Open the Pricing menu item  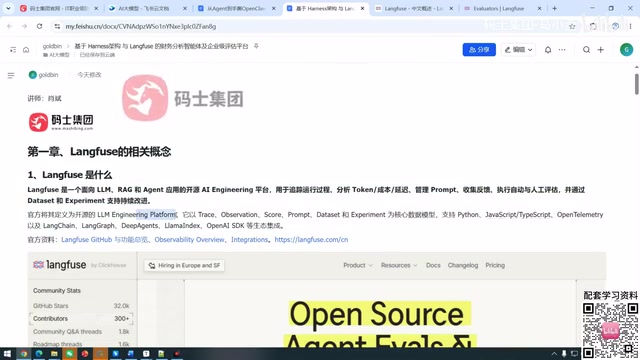[495, 265]
